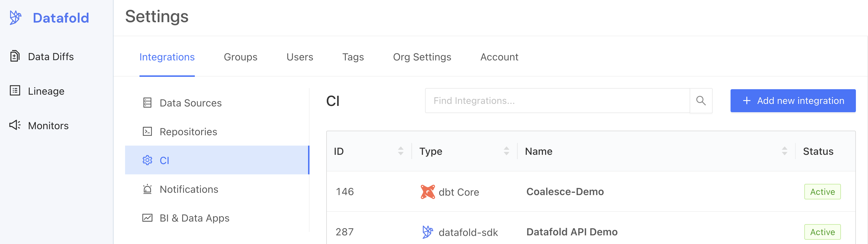
Task: Click ID 146 cell
Action: click(x=345, y=192)
